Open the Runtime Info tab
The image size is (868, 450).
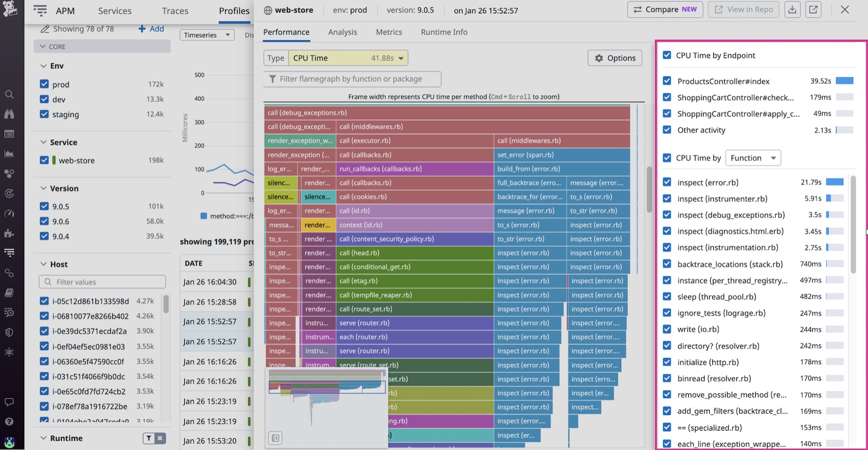[444, 32]
